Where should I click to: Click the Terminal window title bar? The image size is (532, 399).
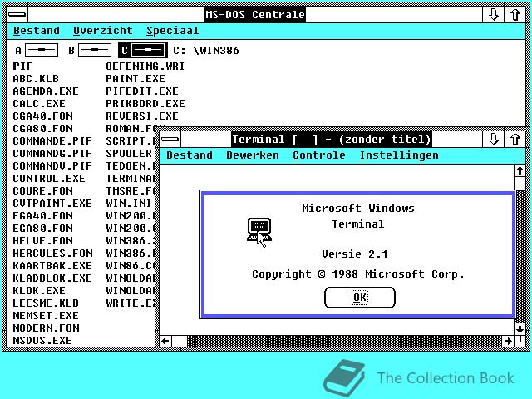click(332, 139)
